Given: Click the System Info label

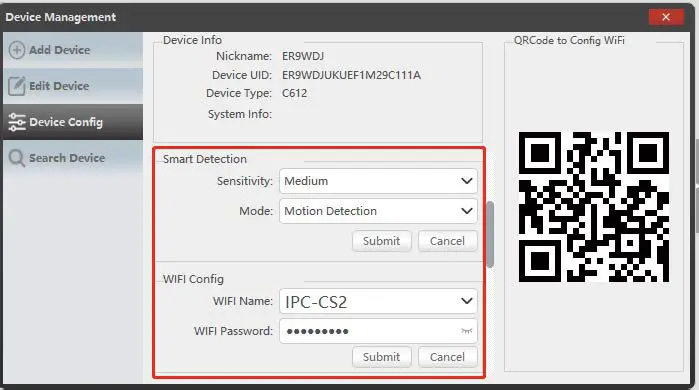Looking at the screenshot, I should coord(239,114).
